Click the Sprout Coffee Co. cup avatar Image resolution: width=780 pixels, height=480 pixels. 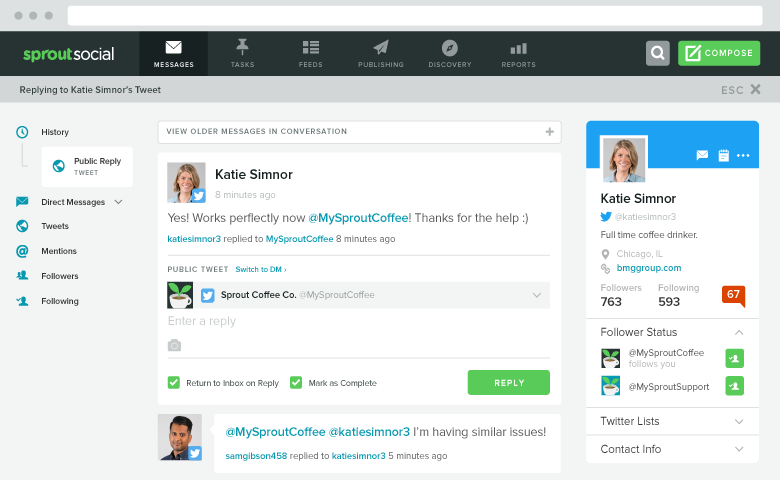point(180,295)
